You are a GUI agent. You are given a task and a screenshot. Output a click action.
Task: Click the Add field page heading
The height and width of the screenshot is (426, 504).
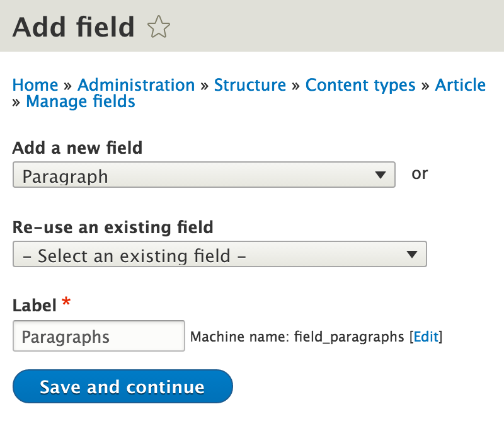point(73,27)
